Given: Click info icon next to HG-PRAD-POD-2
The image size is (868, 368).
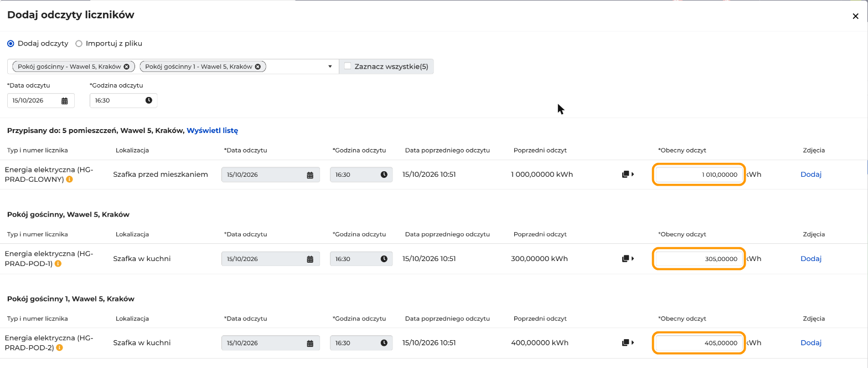Looking at the screenshot, I should 59,348.
